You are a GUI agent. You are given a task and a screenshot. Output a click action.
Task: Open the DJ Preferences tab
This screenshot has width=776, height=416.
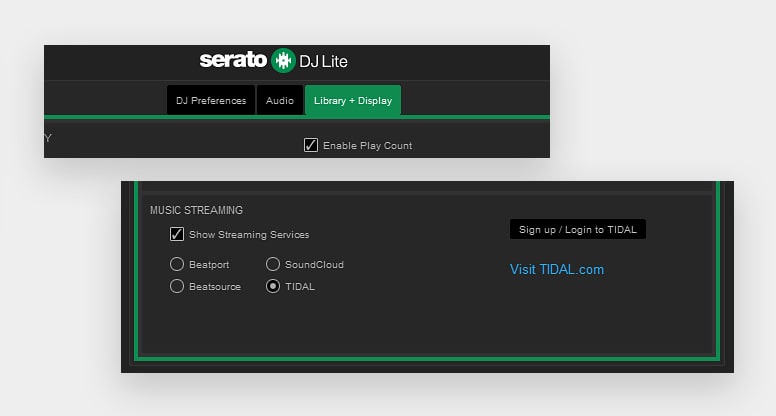tap(211, 100)
